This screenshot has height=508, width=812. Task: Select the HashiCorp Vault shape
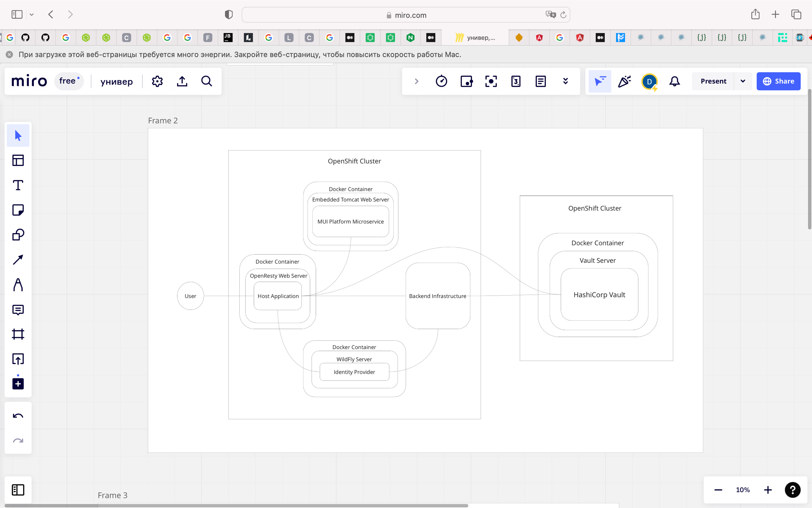point(599,294)
